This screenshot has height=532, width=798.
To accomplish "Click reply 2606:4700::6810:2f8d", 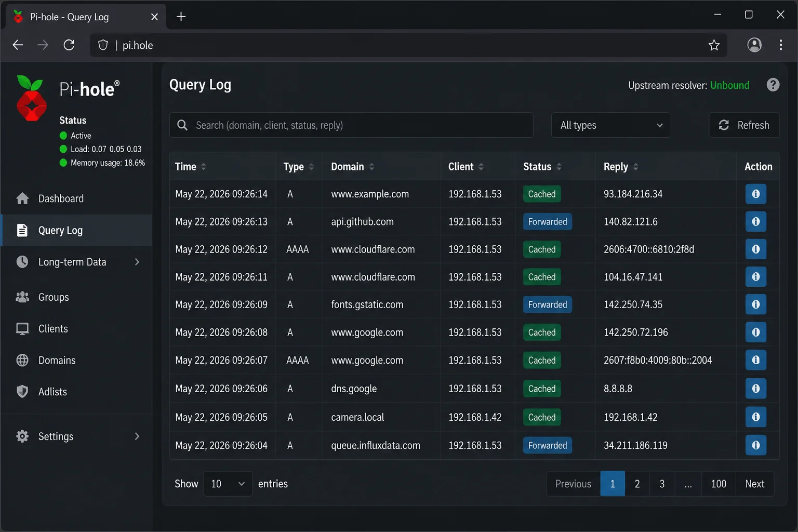I will (649, 249).
